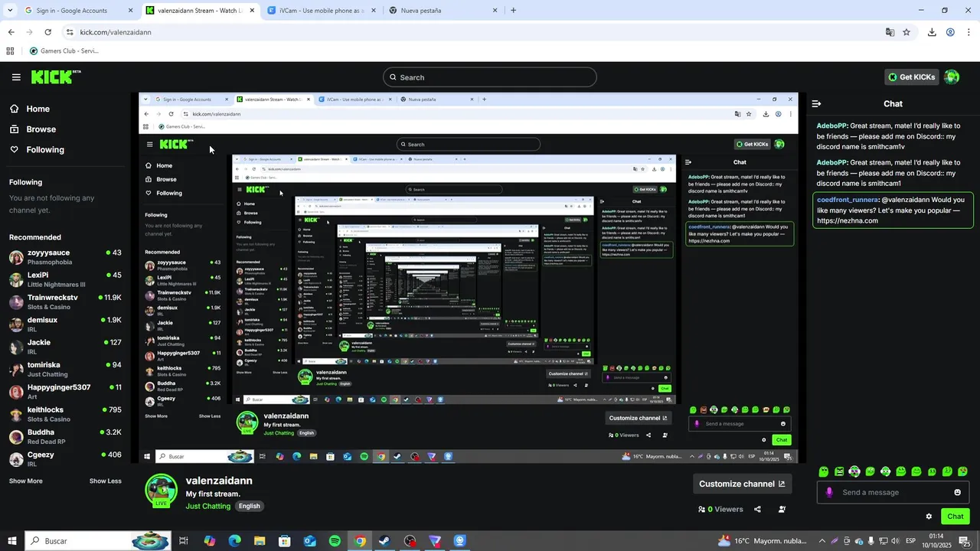Open new tab with the plus button
The height and width of the screenshot is (551, 980).
(513, 11)
